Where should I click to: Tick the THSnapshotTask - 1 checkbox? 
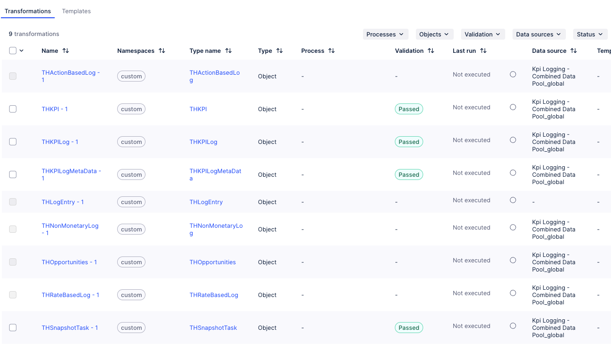[13, 328]
